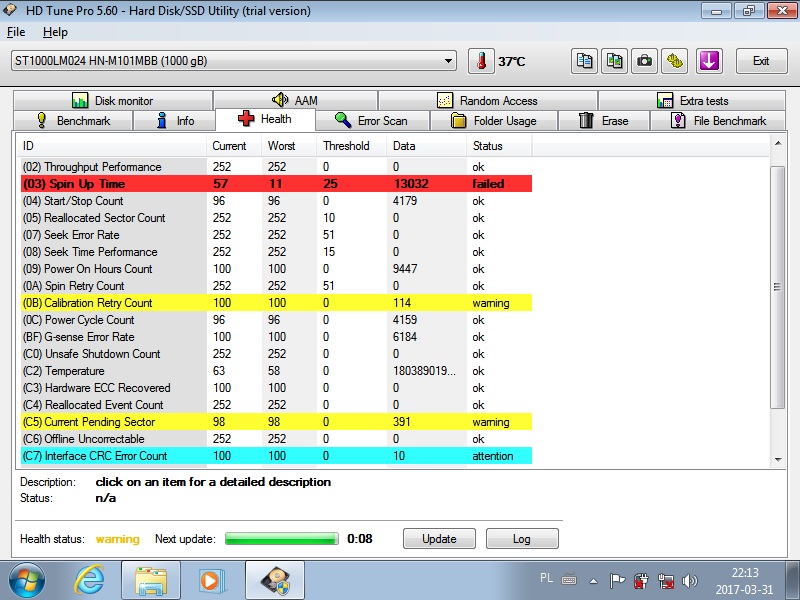This screenshot has width=800, height=600.
Task: Open the File menu
Action: [16, 32]
